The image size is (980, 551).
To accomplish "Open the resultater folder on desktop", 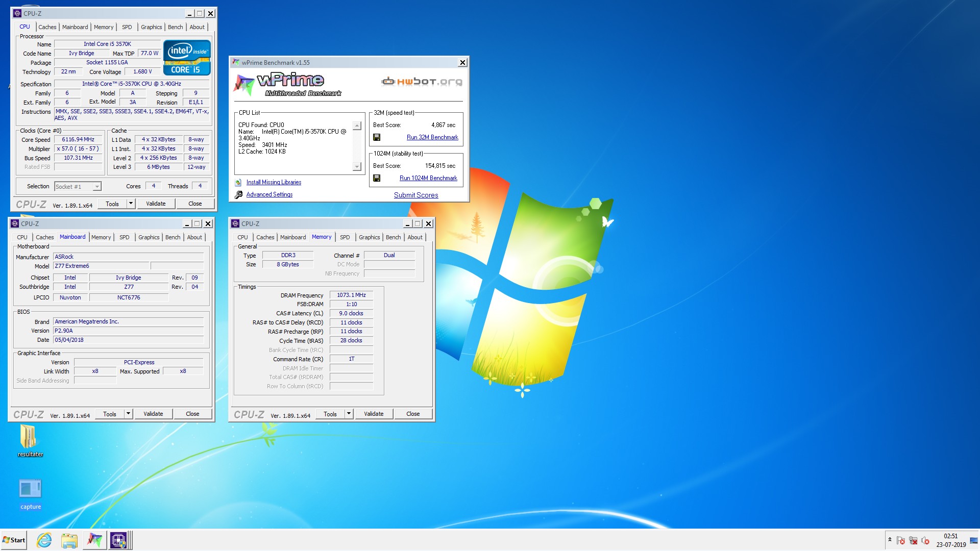I will pos(30,441).
